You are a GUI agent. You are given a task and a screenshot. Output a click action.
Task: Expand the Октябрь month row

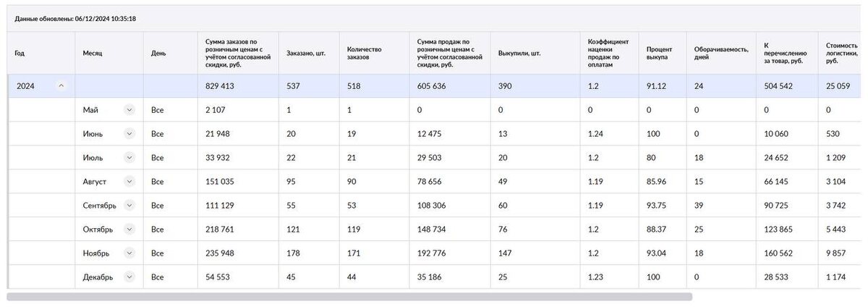tap(129, 229)
